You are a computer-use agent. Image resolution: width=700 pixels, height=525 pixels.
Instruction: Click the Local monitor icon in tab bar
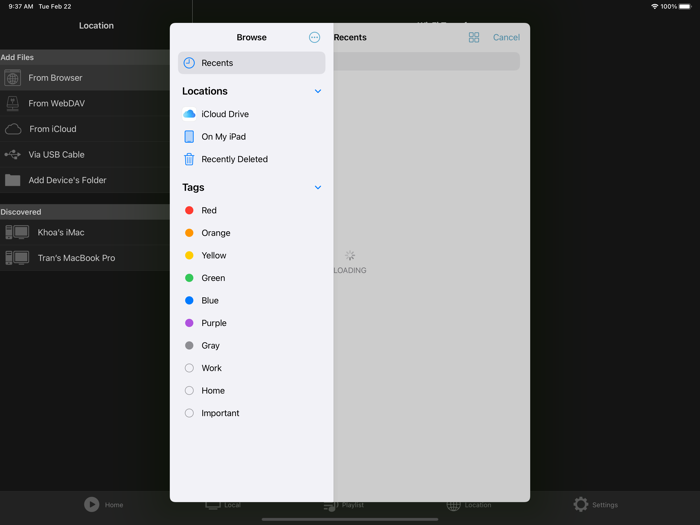(x=213, y=505)
